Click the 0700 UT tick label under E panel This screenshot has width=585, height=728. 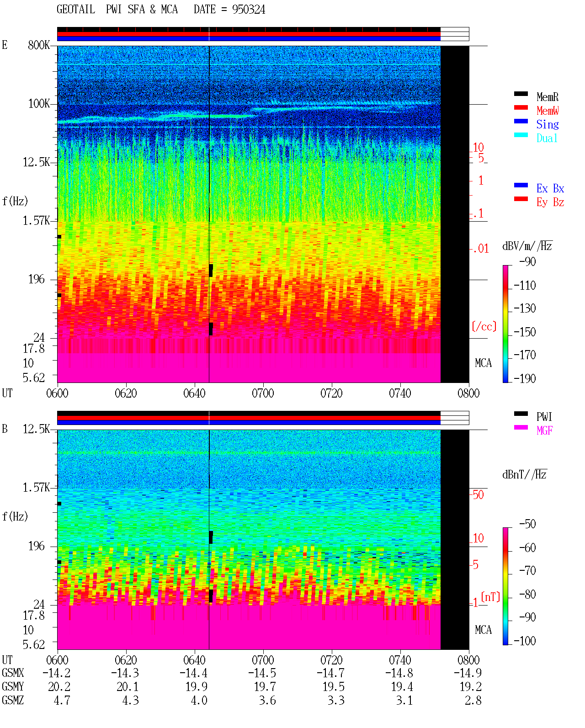(x=263, y=393)
